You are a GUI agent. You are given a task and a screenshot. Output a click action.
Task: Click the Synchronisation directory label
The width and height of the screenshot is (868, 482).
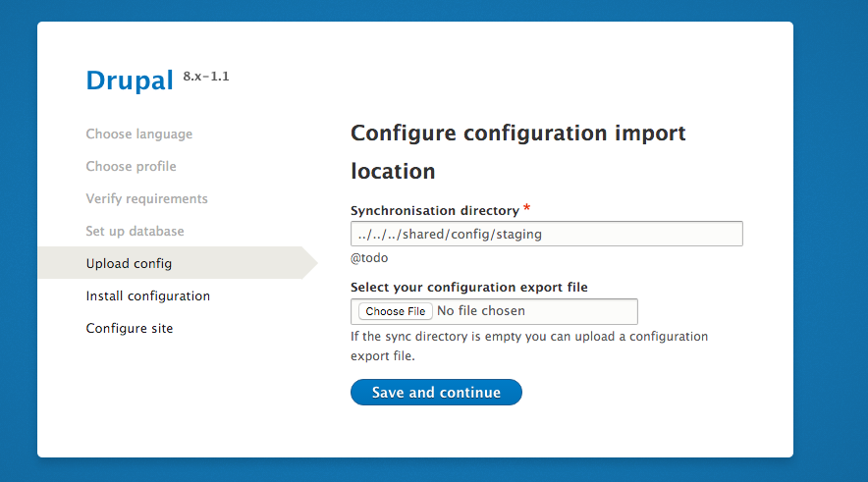pyautogui.click(x=434, y=211)
